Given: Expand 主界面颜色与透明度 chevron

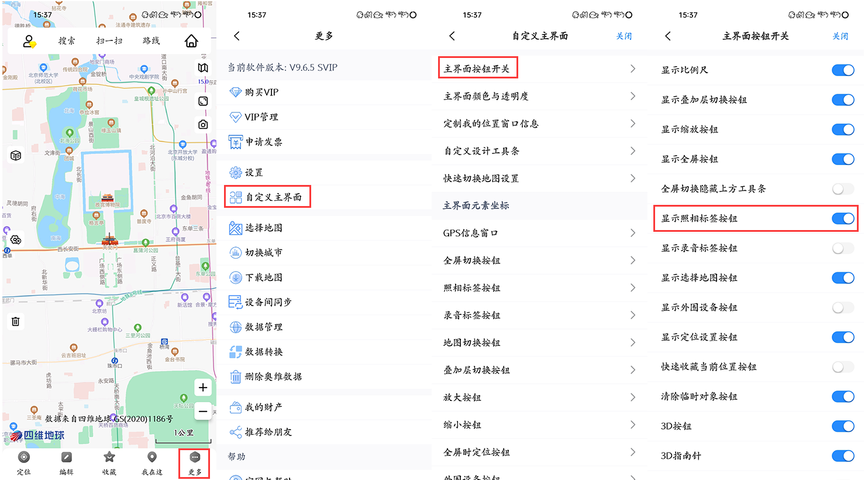Looking at the screenshot, I should click(x=633, y=96).
